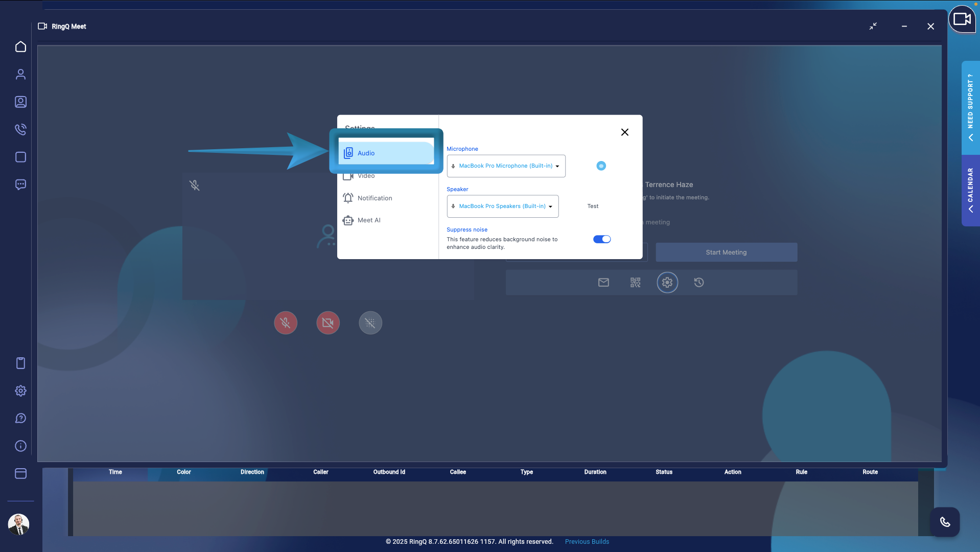Unmute the microphone using the red mic button

286,323
